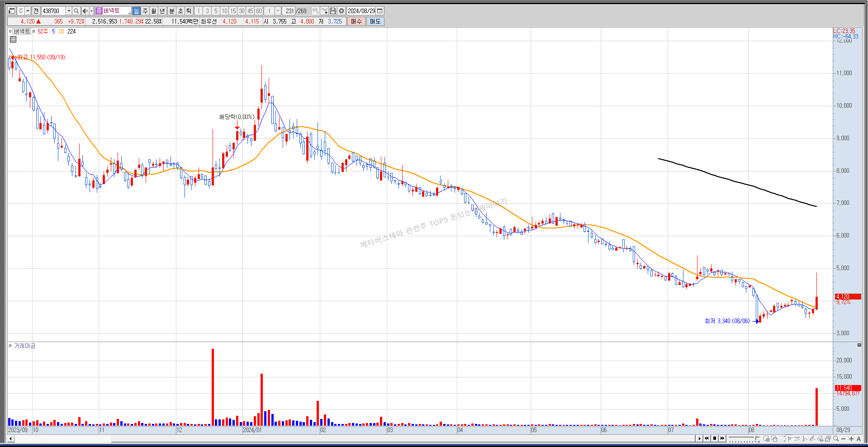Choose the 60 interval button

(259, 11)
